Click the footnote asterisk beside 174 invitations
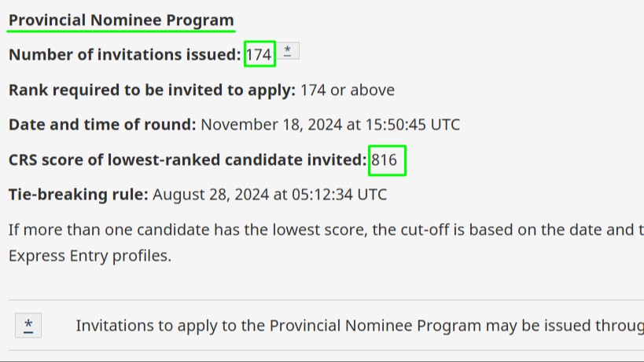 288,52
